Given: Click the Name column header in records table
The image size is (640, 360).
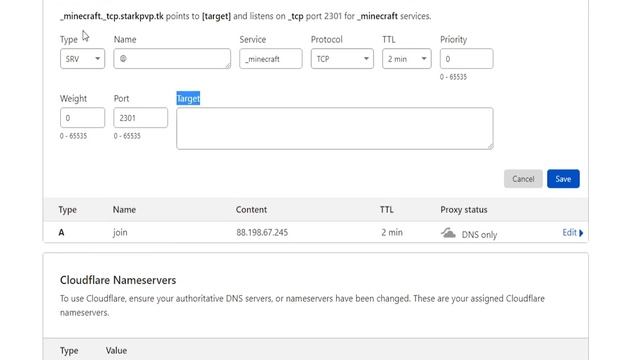Looking at the screenshot, I should pyautogui.click(x=124, y=210).
